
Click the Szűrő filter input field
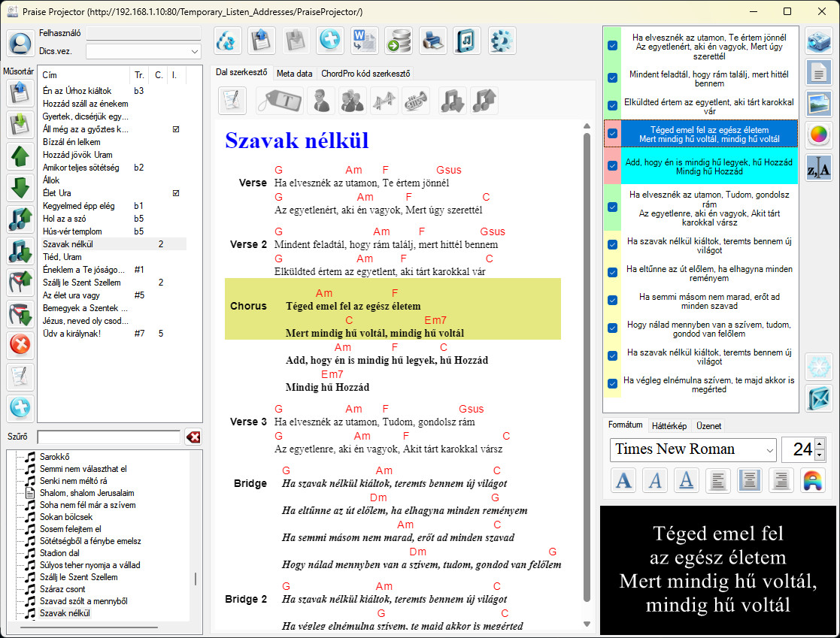[x=108, y=437]
